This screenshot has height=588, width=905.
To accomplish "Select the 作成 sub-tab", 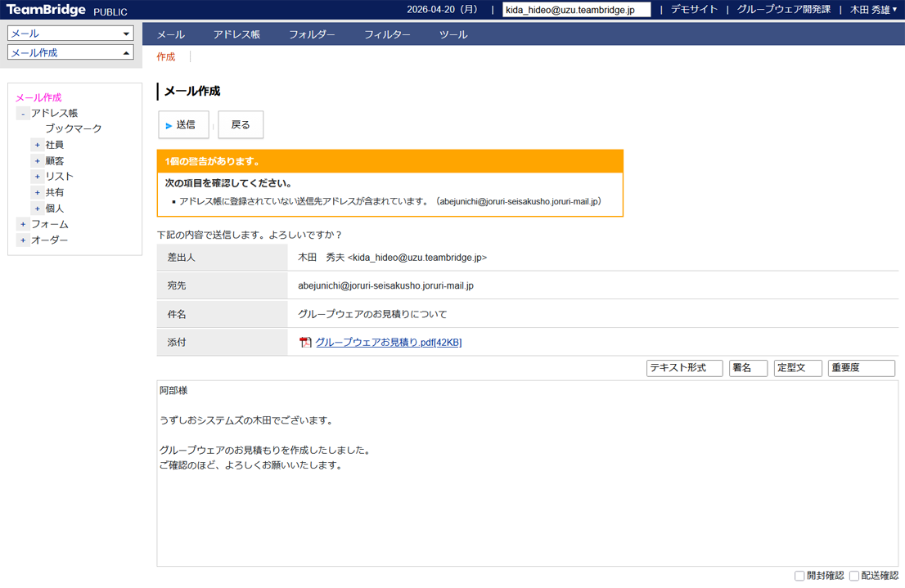I will click(165, 56).
